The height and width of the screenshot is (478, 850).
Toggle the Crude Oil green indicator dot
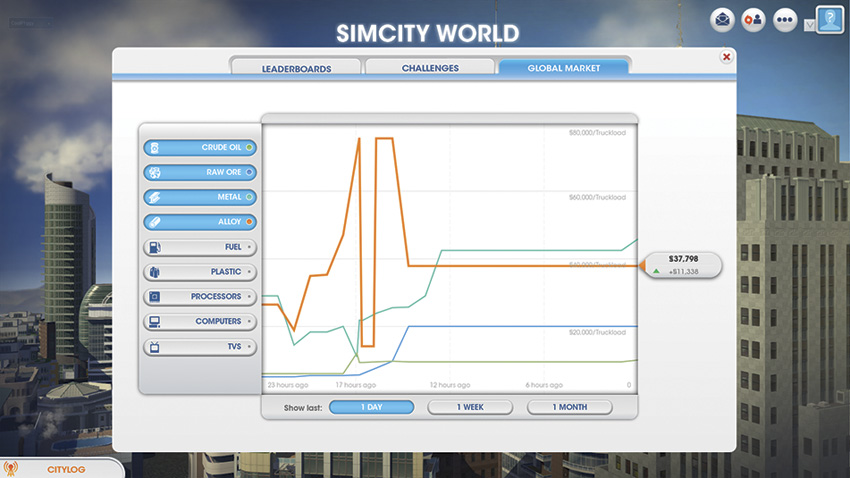point(249,147)
